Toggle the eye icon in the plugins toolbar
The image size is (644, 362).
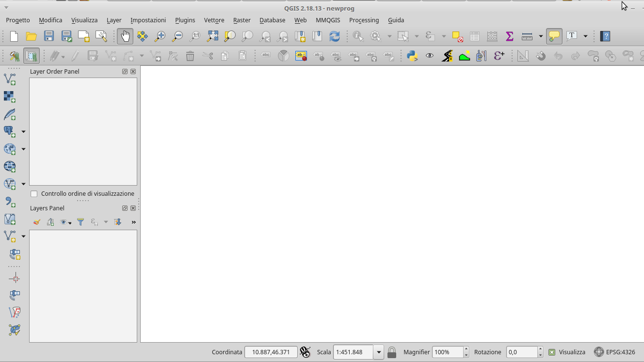click(x=430, y=56)
